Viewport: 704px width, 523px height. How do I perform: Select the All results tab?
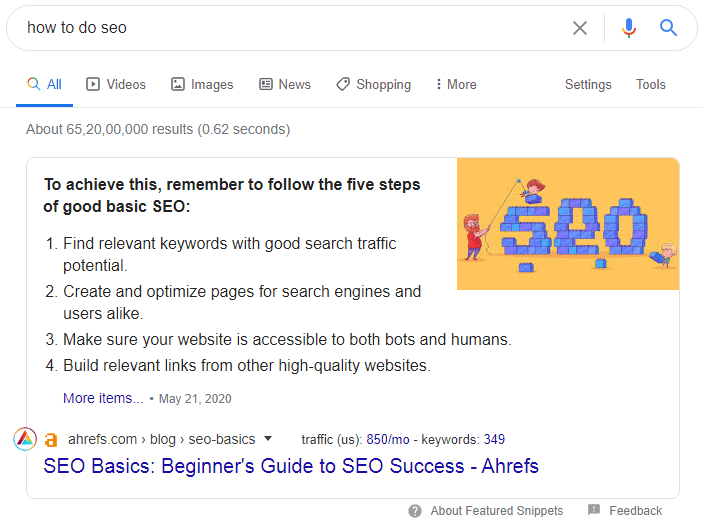[x=44, y=84]
